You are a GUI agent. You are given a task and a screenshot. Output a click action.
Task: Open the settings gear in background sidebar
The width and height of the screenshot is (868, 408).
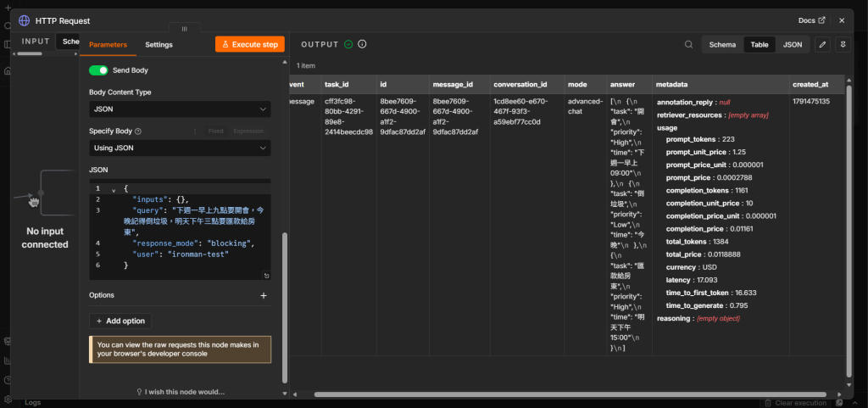7,400
